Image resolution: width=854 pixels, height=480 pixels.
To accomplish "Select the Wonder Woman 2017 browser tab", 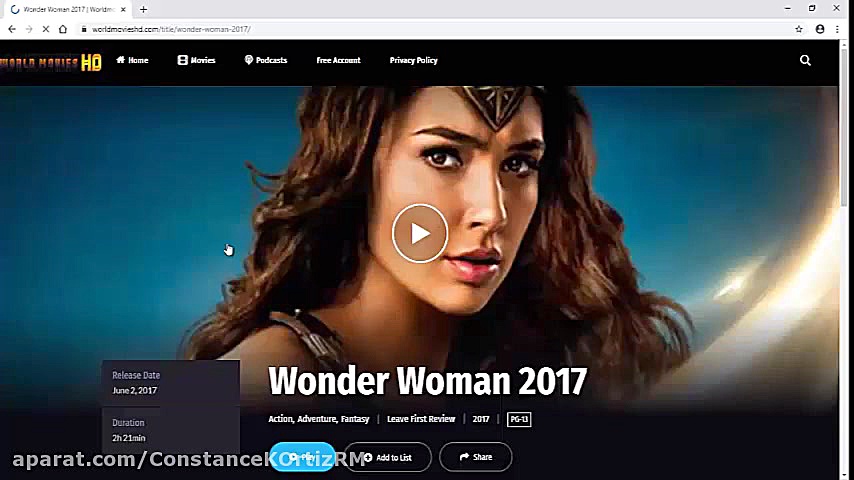I will 69,9.
